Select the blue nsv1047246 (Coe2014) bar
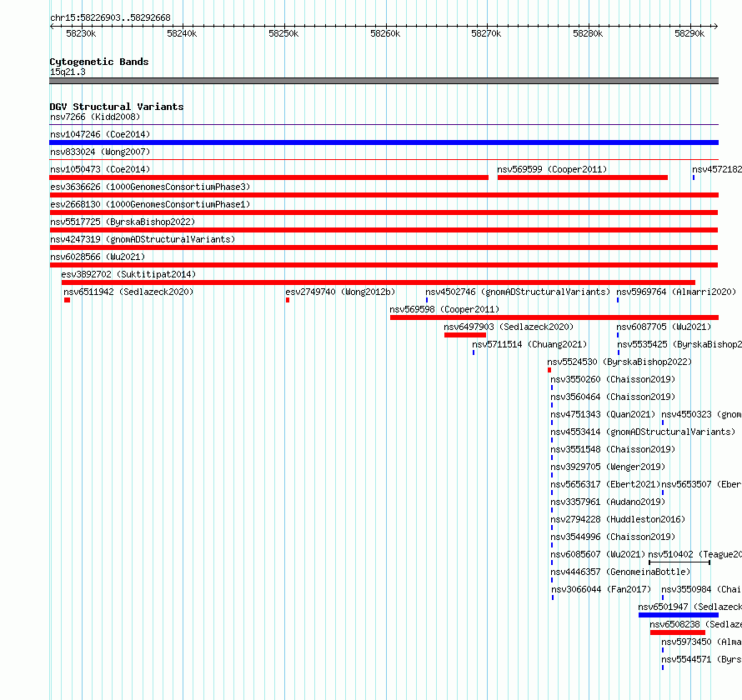This screenshot has height=700, width=742. point(384,142)
